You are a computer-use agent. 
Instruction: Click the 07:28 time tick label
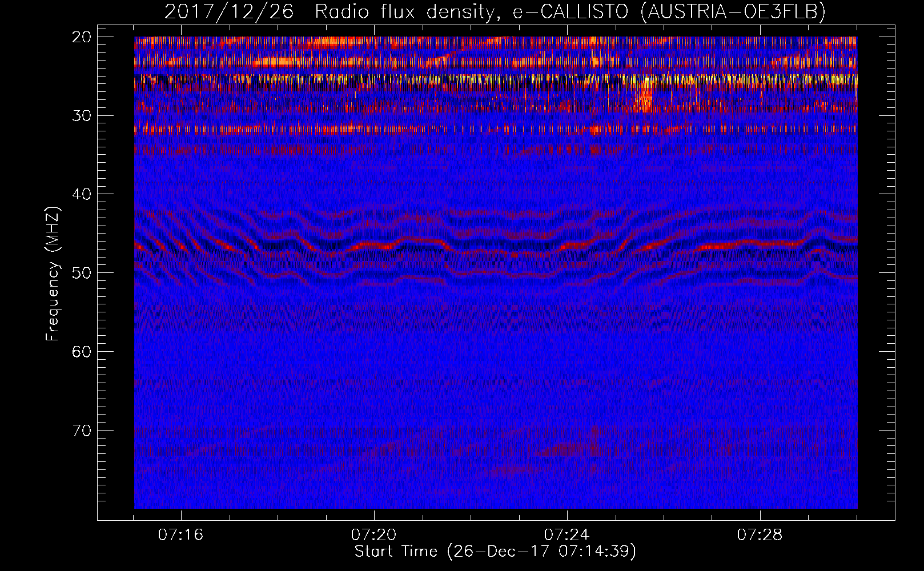pyautogui.click(x=760, y=535)
